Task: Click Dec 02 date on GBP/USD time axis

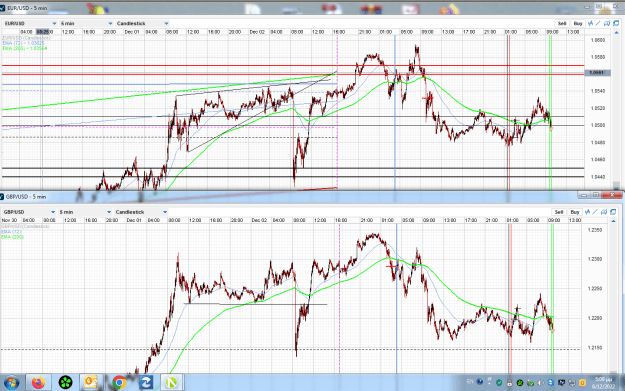Action: tap(259, 220)
